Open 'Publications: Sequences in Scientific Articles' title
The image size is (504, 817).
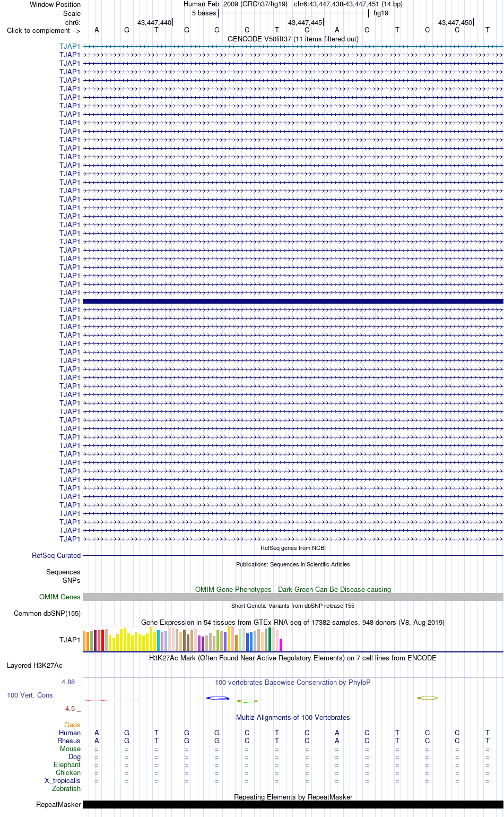click(293, 564)
